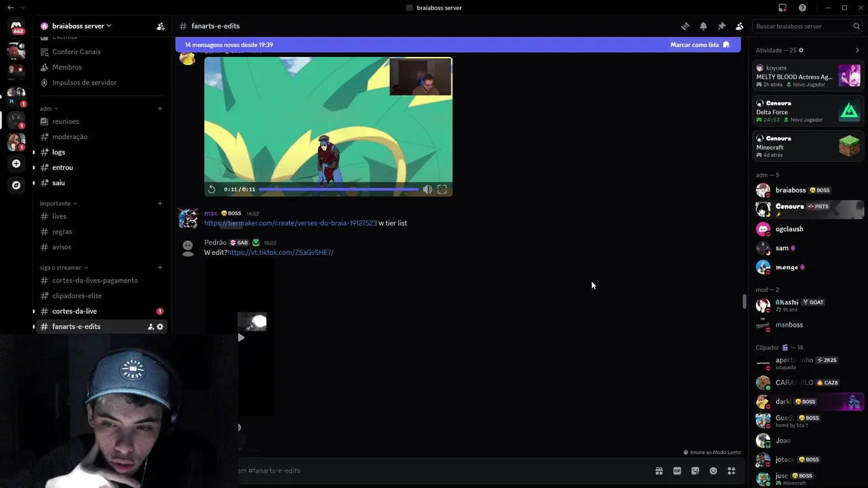Open edit channel gear on fanarts-e-edits

pos(160,327)
